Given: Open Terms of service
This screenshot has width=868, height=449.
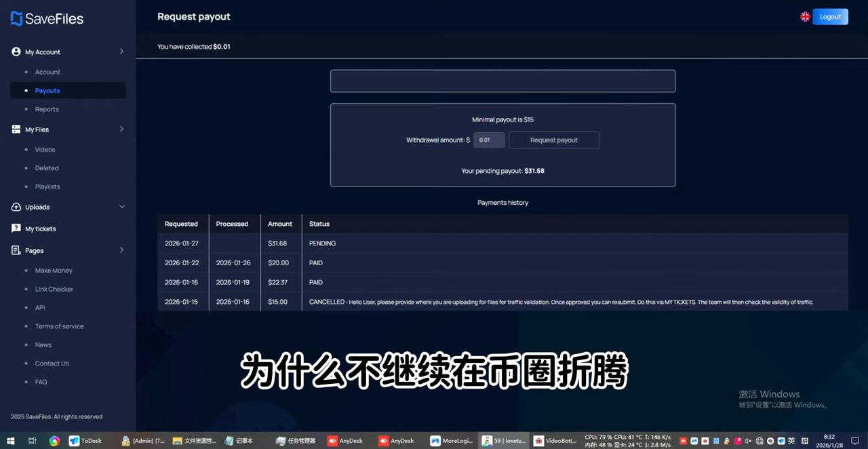Looking at the screenshot, I should (x=60, y=326).
